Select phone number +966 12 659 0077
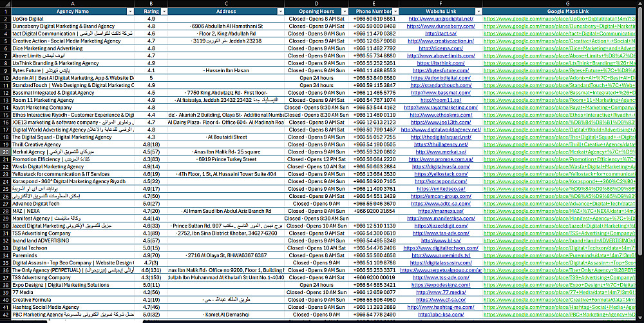This screenshot has height=323, width=644. click(374, 293)
